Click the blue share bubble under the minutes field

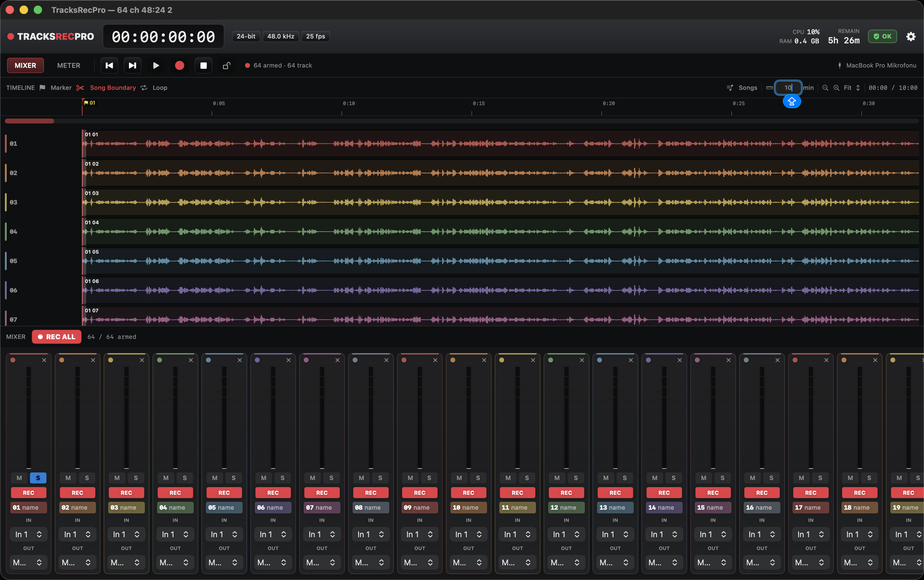[792, 102]
